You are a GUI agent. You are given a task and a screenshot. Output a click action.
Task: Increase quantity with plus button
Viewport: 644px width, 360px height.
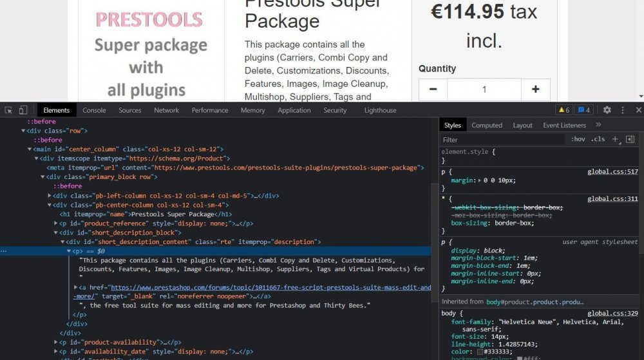(x=536, y=90)
